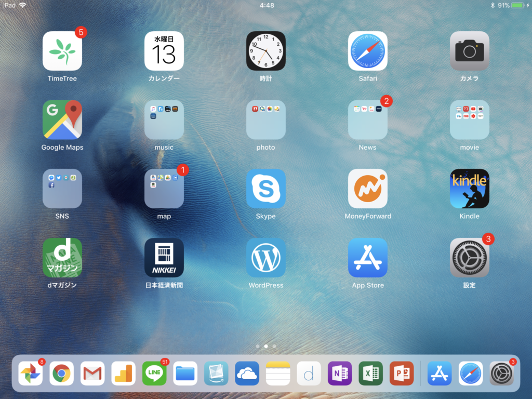Launch Excel from the dock
The image size is (532, 399).
pyautogui.click(x=370, y=373)
